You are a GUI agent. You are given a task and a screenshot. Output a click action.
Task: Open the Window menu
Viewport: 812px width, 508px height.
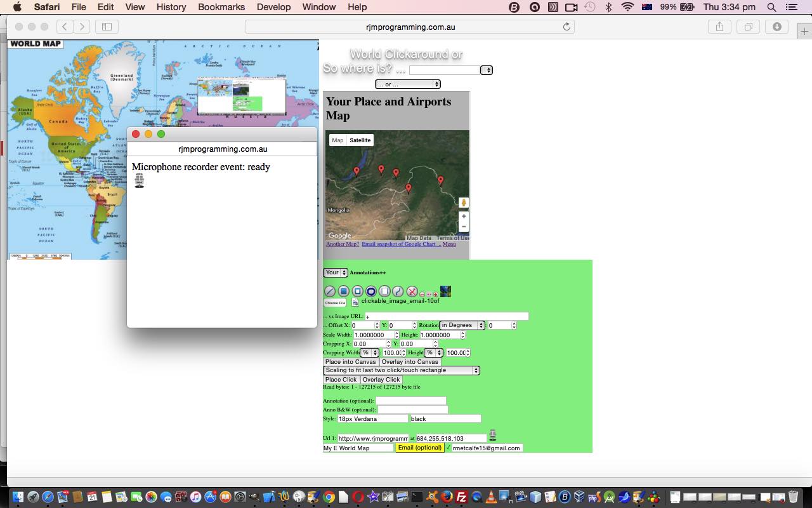pyautogui.click(x=318, y=7)
